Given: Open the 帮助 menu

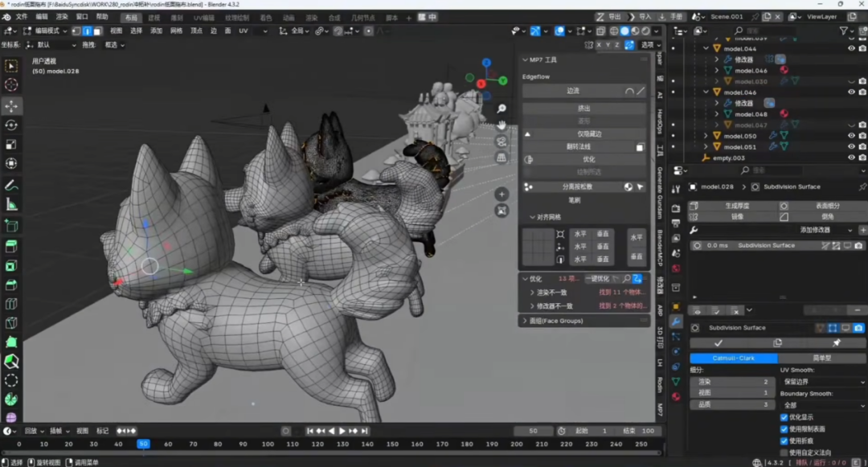Looking at the screenshot, I should 102,17.
